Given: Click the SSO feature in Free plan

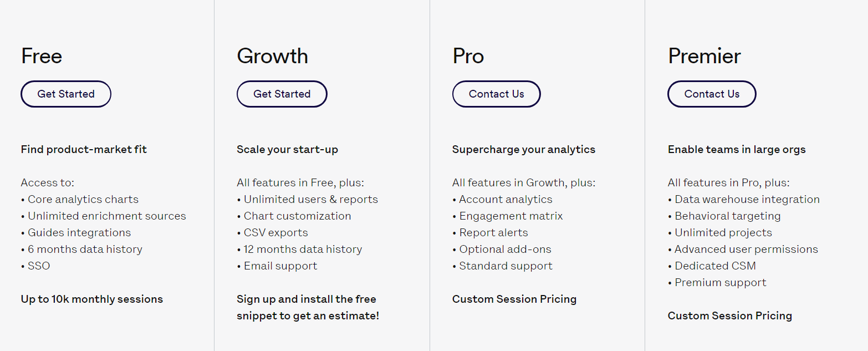Looking at the screenshot, I should click(x=39, y=266).
